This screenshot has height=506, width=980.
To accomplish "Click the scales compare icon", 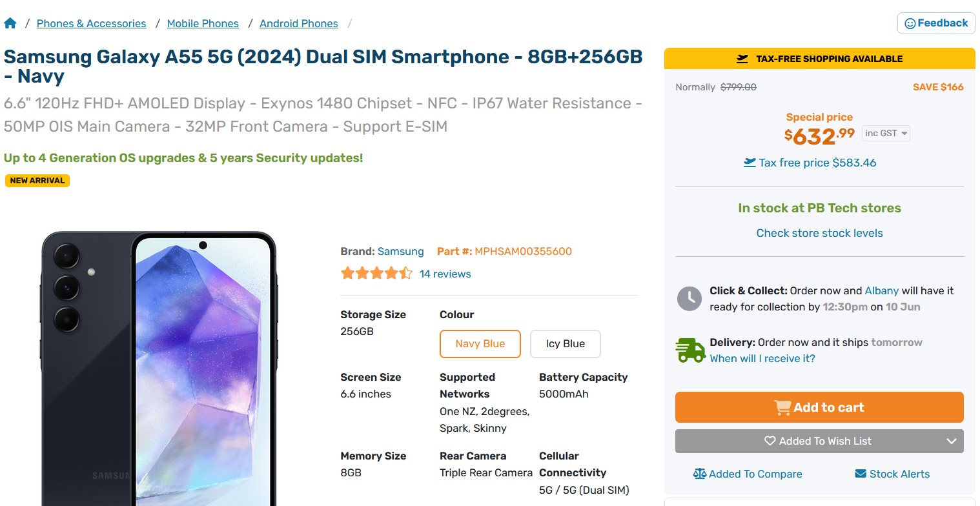I will pos(699,474).
